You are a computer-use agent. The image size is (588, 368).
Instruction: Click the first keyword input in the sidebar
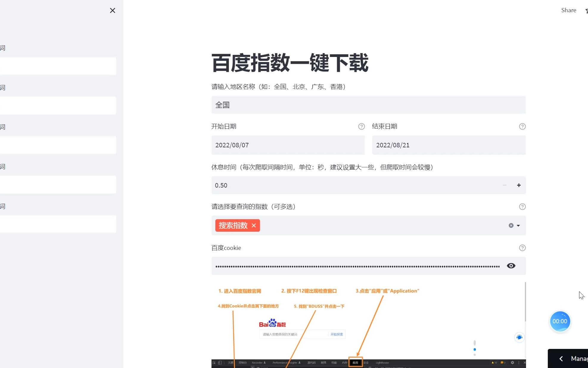pyautogui.click(x=58, y=66)
